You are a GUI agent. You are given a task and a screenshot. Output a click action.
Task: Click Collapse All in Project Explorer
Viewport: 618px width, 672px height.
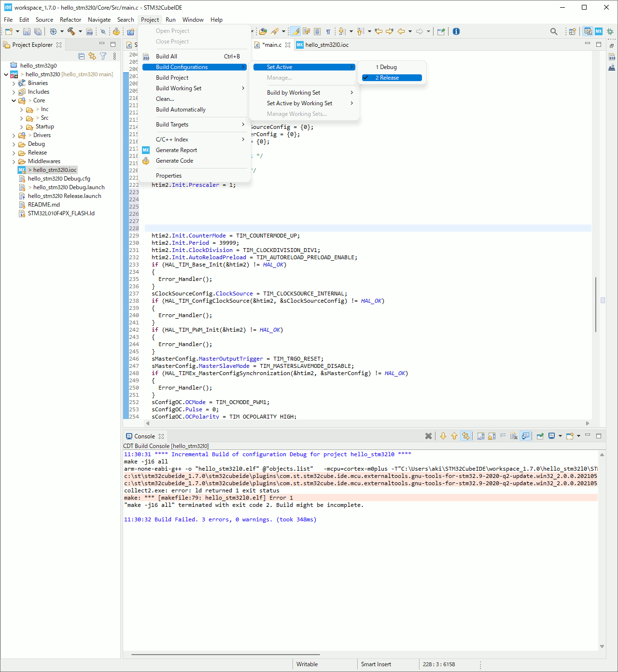[81, 56]
